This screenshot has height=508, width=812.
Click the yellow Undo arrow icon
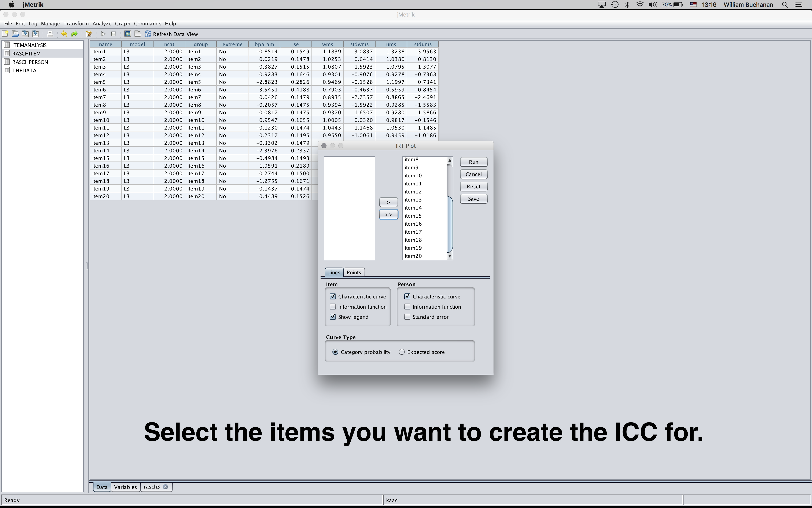click(x=64, y=34)
